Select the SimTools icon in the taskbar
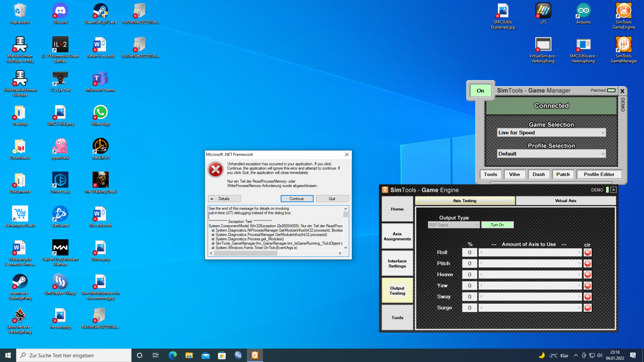 click(x=255, y=355)
